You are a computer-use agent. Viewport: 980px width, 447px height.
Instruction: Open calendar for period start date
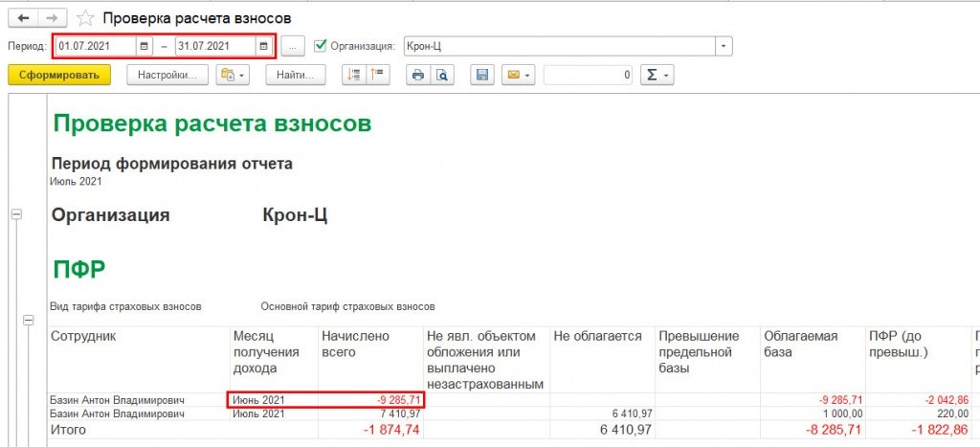(144, 46)
